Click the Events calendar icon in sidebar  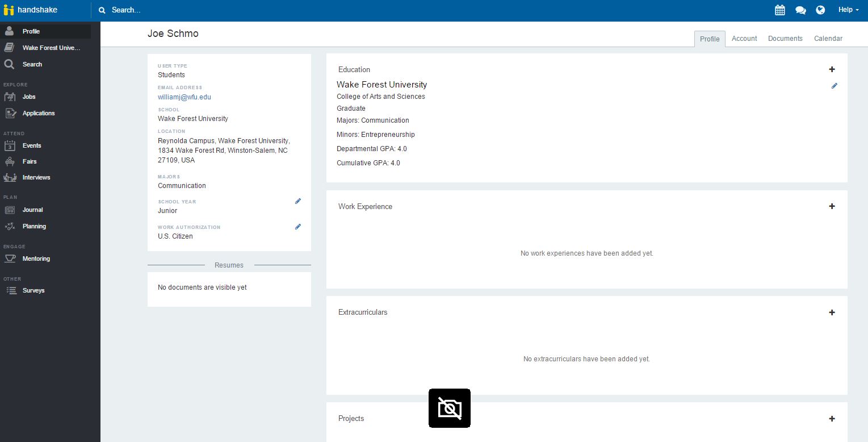point(10,145)
